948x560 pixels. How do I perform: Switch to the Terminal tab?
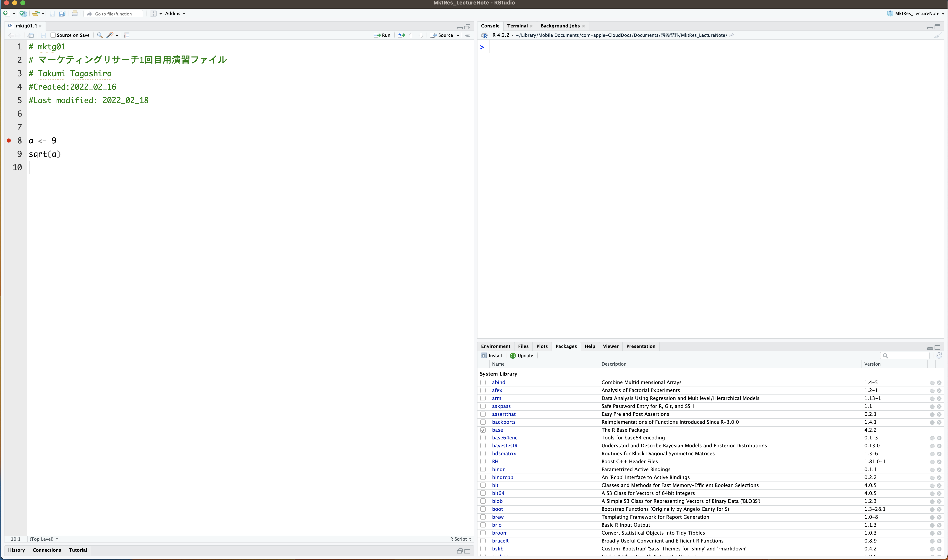[x=517, y=26]
